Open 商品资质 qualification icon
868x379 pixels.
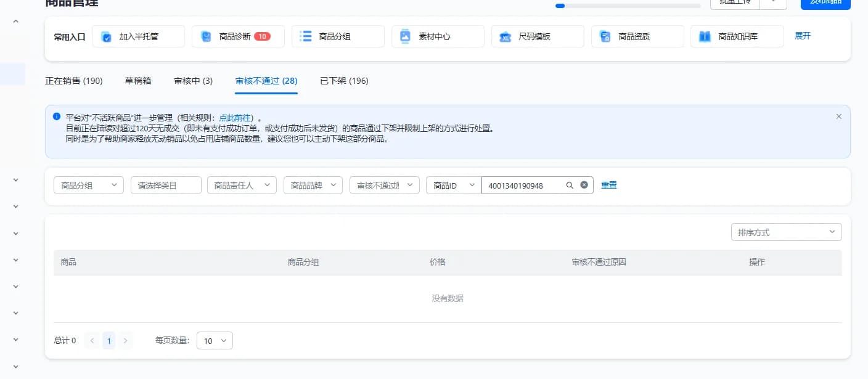pyautogui.click(x=605, y=36)
